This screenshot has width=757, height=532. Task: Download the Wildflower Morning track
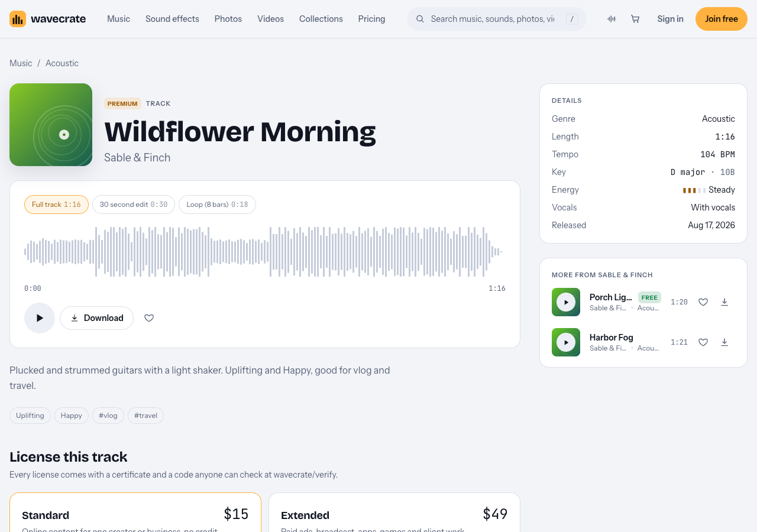(x=96, y=318)
